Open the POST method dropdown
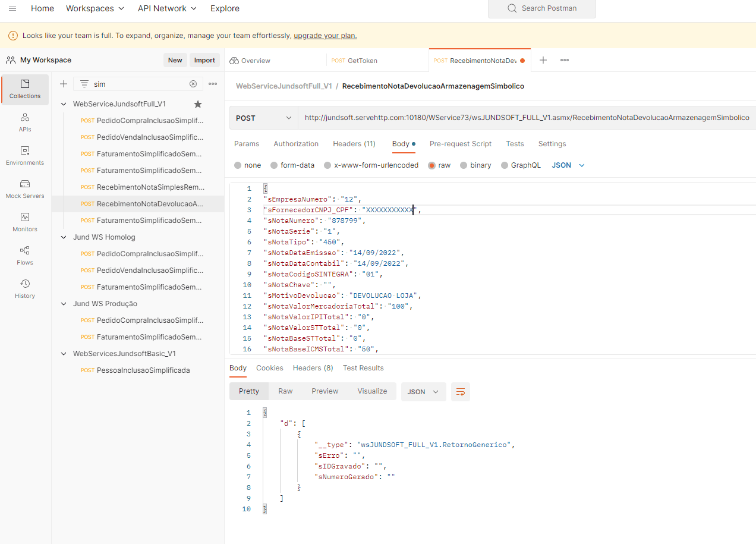Screen dimensions: 756x544 (263, 118)
